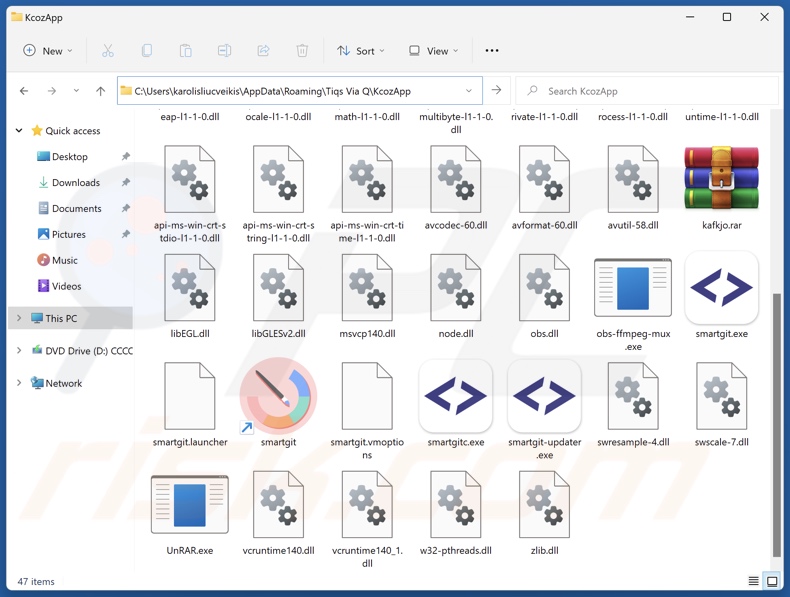790x597 pixels.
Task: Select the smartgit shortcut icon
Action: click(x=278, y=397)
